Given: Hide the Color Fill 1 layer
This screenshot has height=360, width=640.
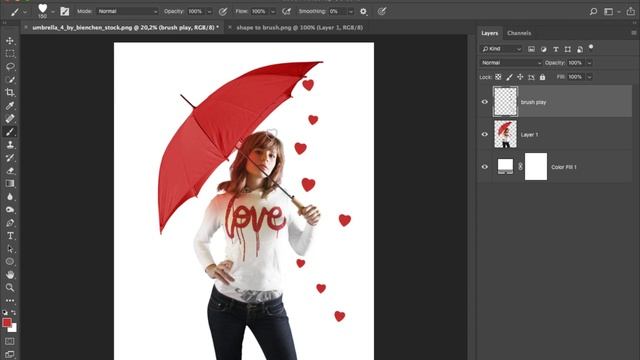Looking at the screenshot, I should [484, 167].
